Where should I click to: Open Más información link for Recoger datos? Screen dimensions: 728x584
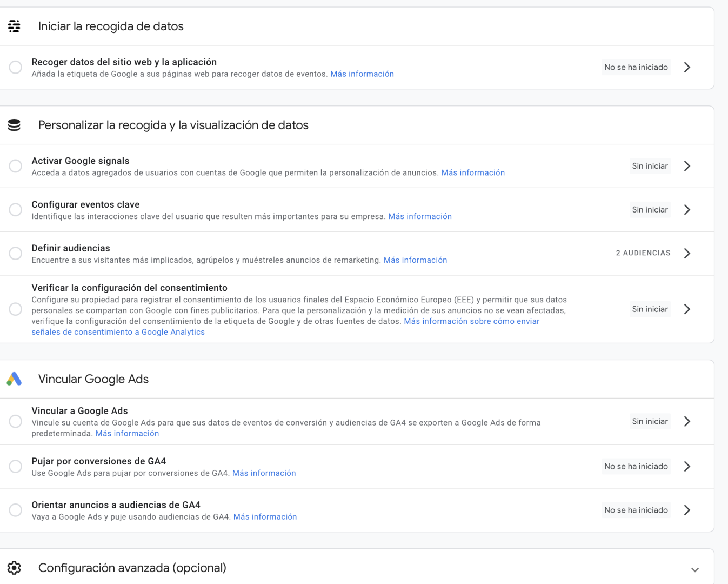(x=362, y=74)
